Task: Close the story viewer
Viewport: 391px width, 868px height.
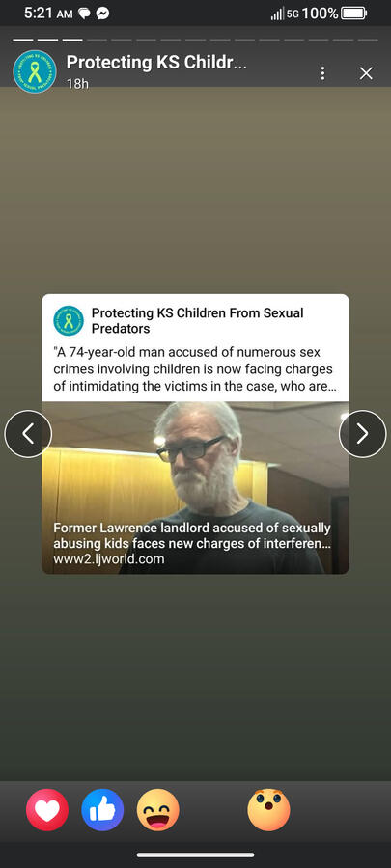Action: pos(366,73)
